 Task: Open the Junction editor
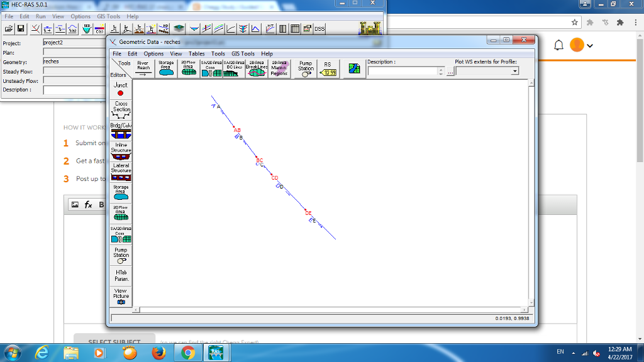click(121, 89)
